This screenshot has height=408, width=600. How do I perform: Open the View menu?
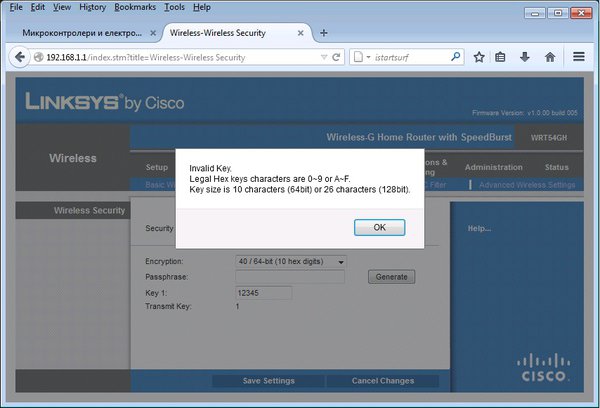62,7
